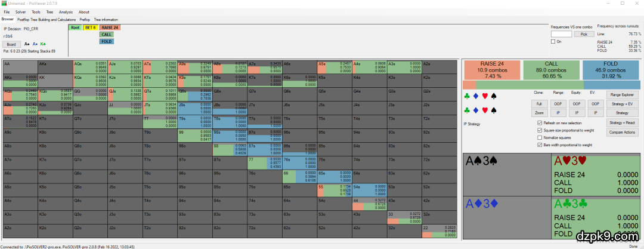Select the green club icon in lower suit row

pyautogui.click(x=467, y=110)
